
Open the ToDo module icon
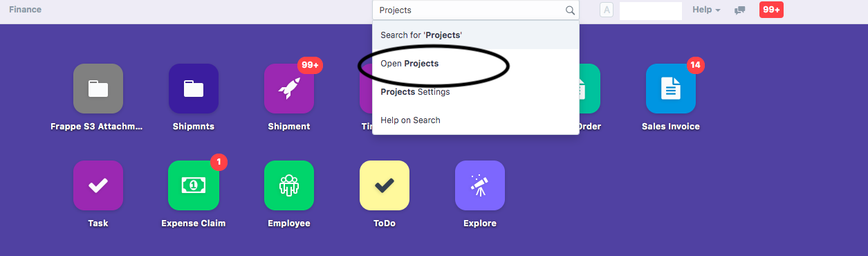pos(385,185)
